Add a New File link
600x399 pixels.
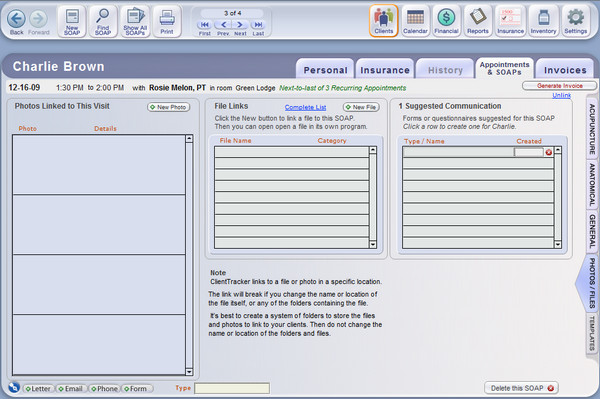point(361,107)
